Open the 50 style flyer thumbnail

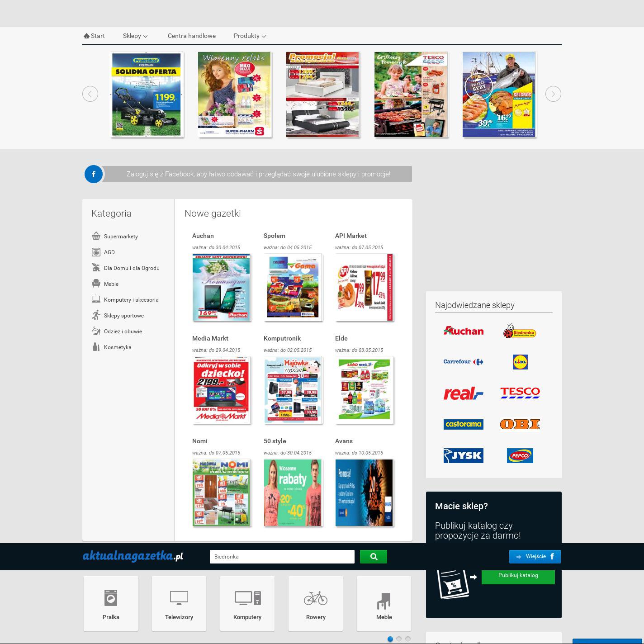293,493
